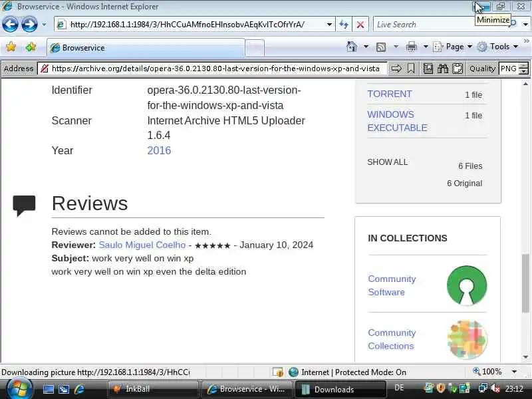This screenshot has width=532, height=399.
Task: Click the Reviews speech bubble icon
Action: [x=24, y=205]
